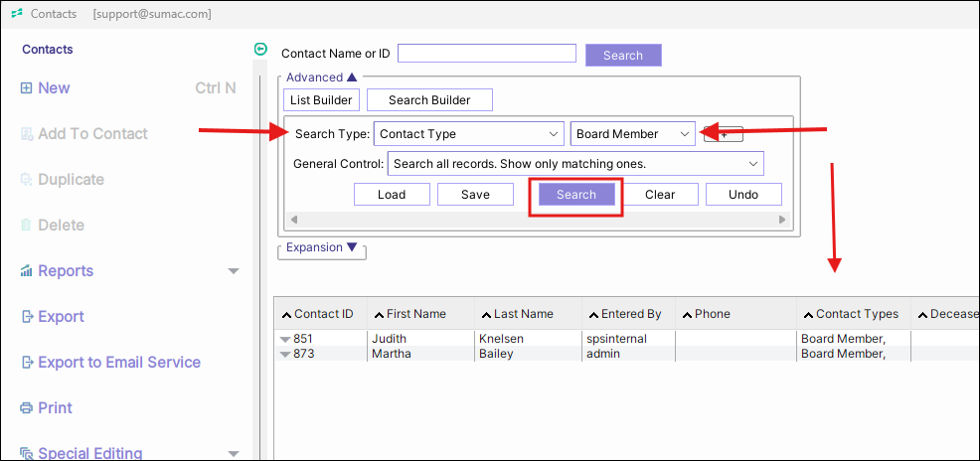980x461 pixels.
Task: Switch to the List Builder tab
Action: [321, 100]
